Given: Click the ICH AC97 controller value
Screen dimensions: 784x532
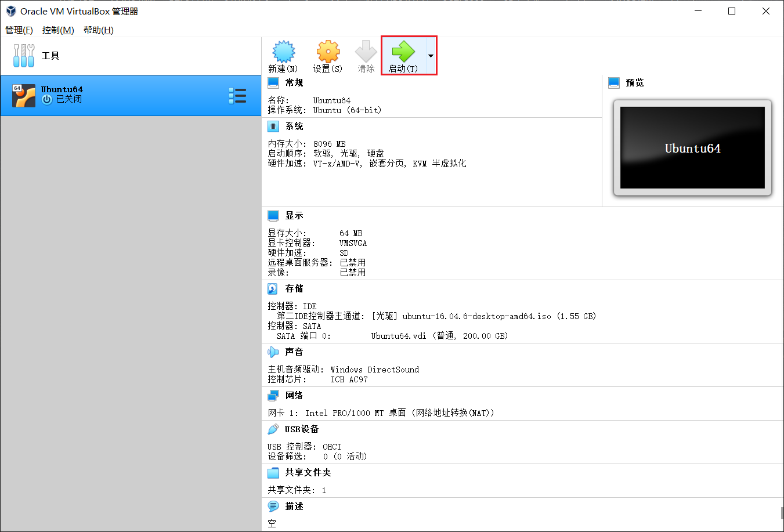Looking at the screenshot, I should (349, 379).
